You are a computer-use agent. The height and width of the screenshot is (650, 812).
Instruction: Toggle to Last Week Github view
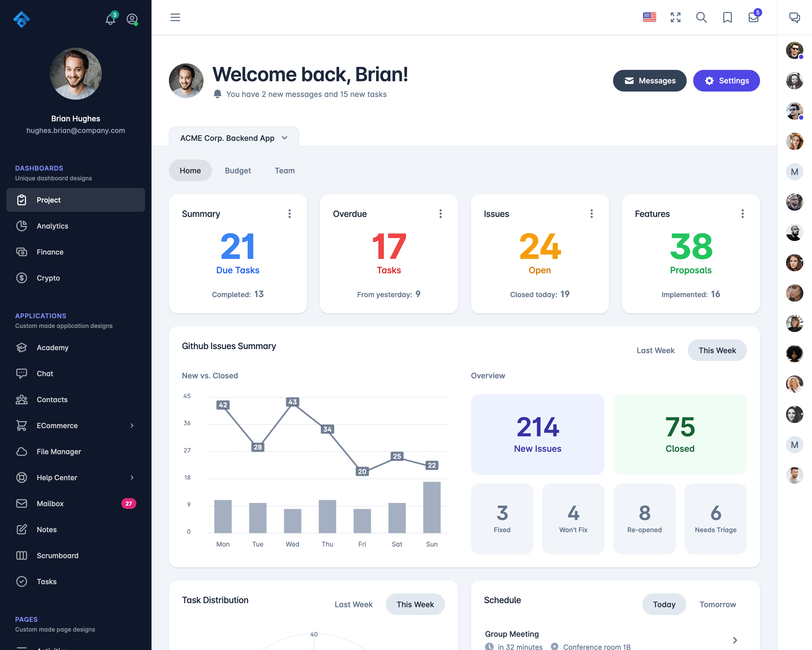(656, 350)
